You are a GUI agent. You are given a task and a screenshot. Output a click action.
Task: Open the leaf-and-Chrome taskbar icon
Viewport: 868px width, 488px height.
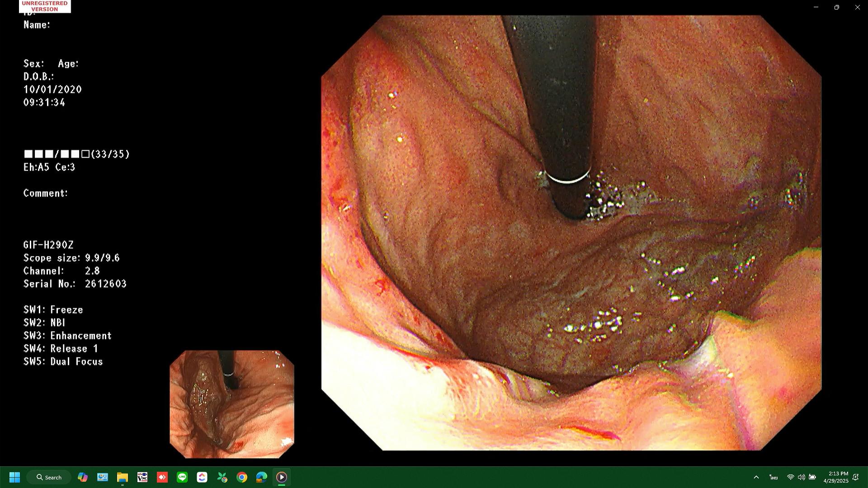point(222,477)
